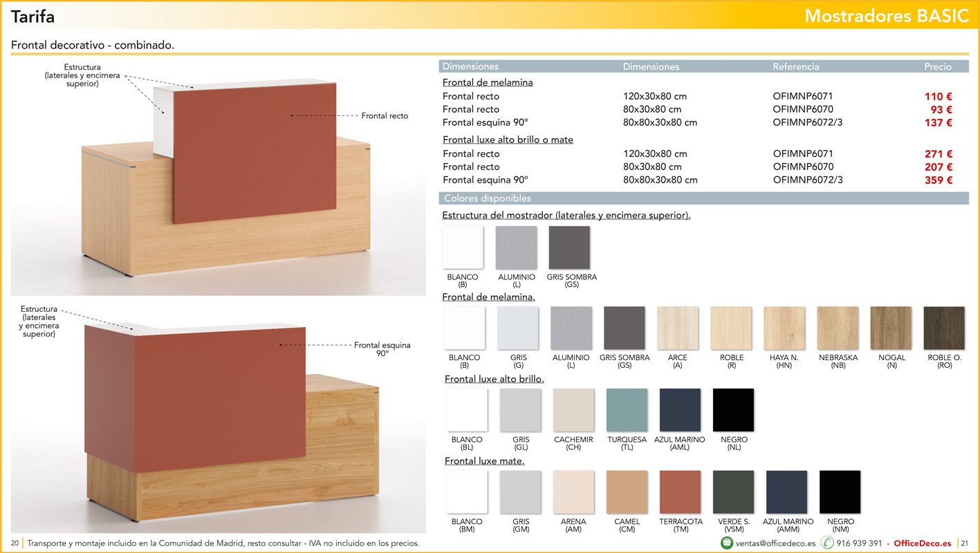
Task: Select the luxe mate Gris (GM) swatch
Action: click(520, 492)
